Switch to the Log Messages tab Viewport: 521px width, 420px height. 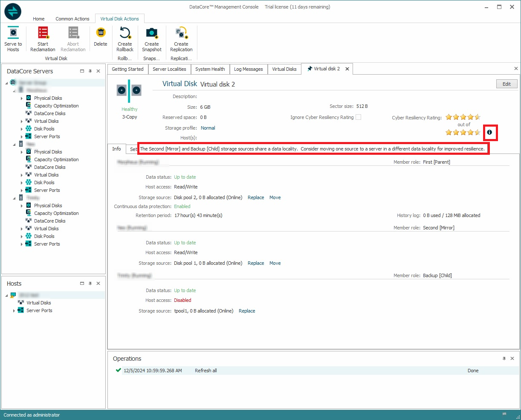248,69
